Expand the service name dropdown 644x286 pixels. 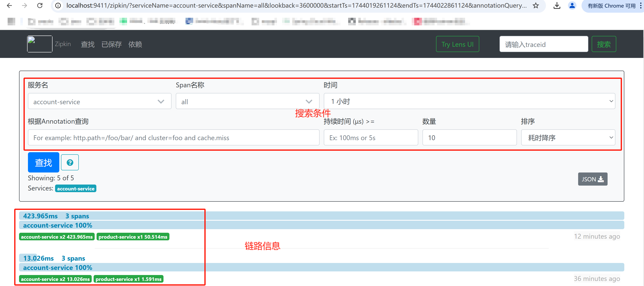(100, 101)
